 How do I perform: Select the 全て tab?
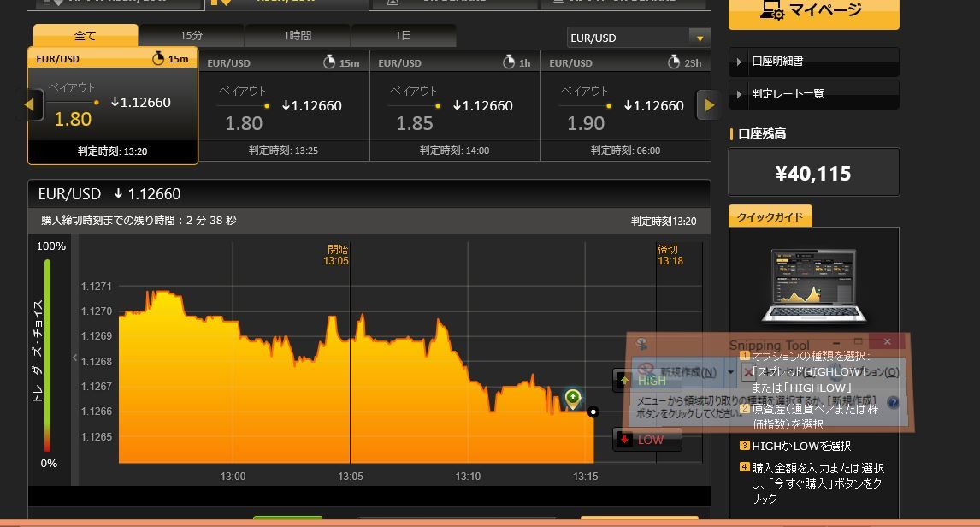click(86, 36)
